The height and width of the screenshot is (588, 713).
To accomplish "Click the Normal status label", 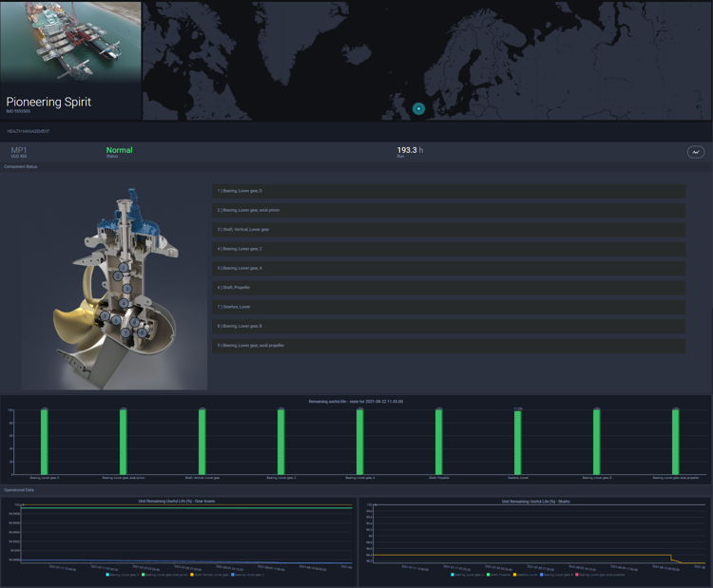I will point(119,150).
